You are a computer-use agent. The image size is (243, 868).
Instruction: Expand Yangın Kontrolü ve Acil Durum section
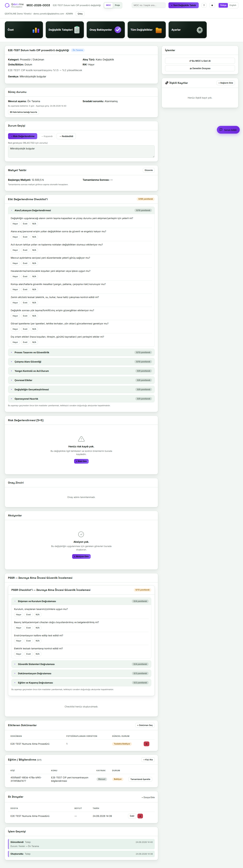81,371
